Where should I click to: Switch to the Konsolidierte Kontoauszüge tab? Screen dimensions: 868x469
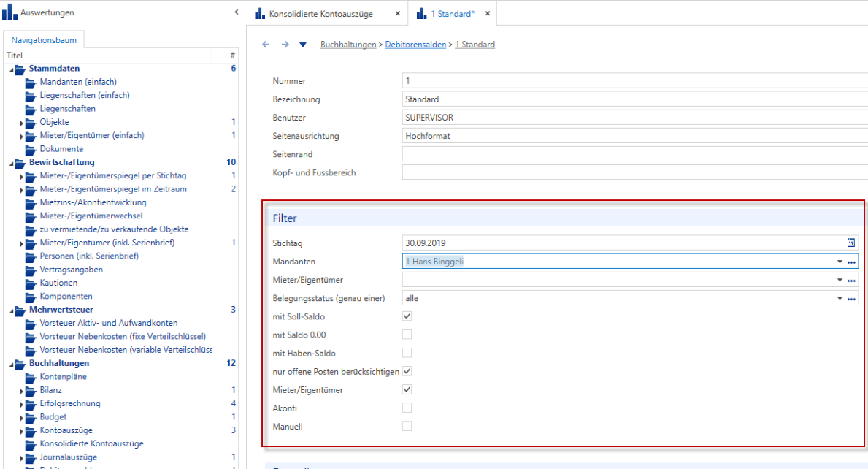[321, 14]
